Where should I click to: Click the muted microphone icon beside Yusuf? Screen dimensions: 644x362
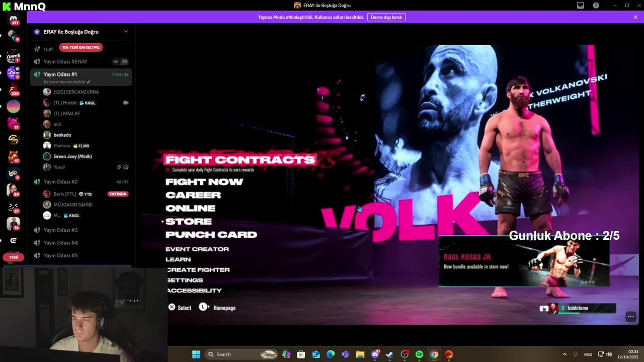[119, 167]
